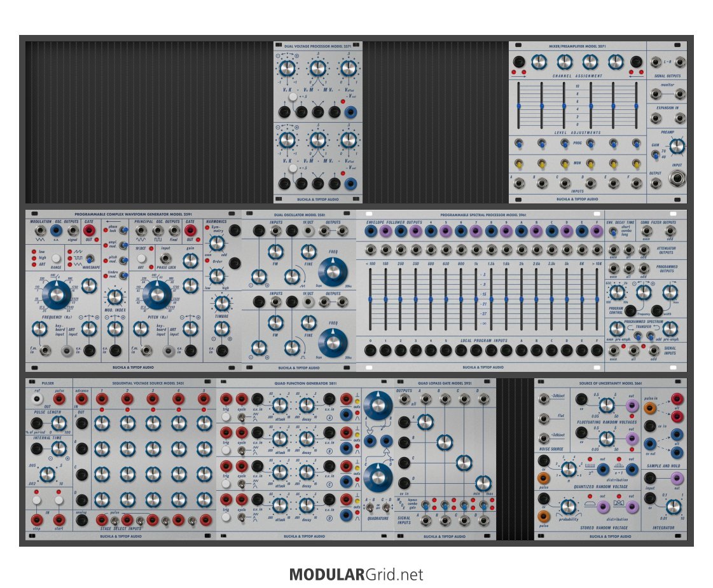Click the mixer PREAMP INPUT jack
The height and width of the screenshot is (588, 713).
pyautogui.click(x=677, y=179)
